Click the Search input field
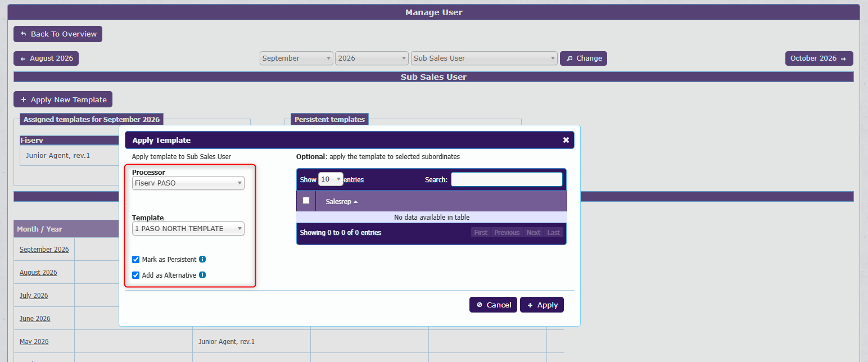 click(x=507, y=179)
